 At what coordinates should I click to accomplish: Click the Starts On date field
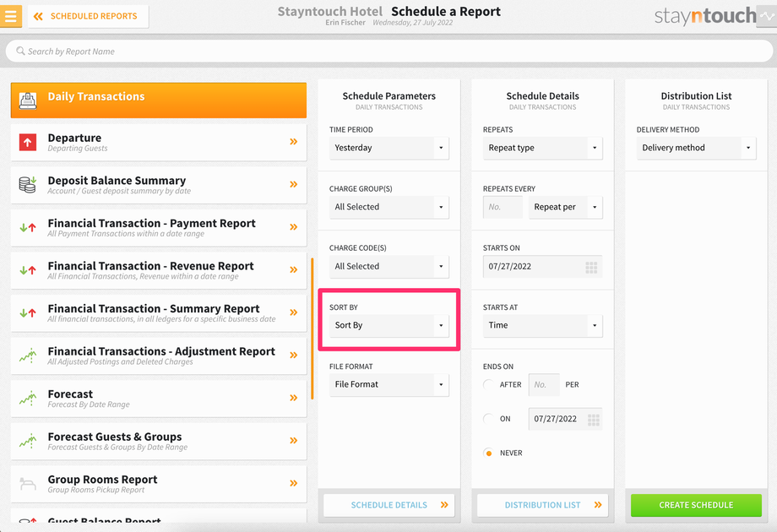542,267
